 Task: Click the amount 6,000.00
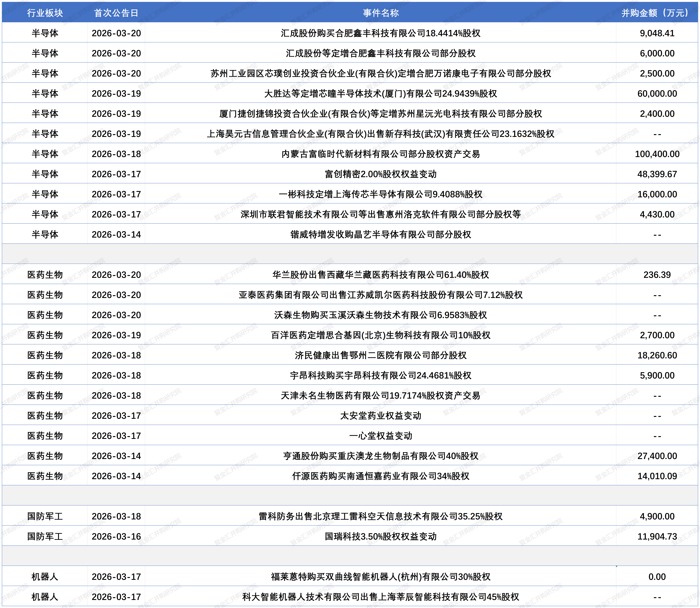click(657, 53)
